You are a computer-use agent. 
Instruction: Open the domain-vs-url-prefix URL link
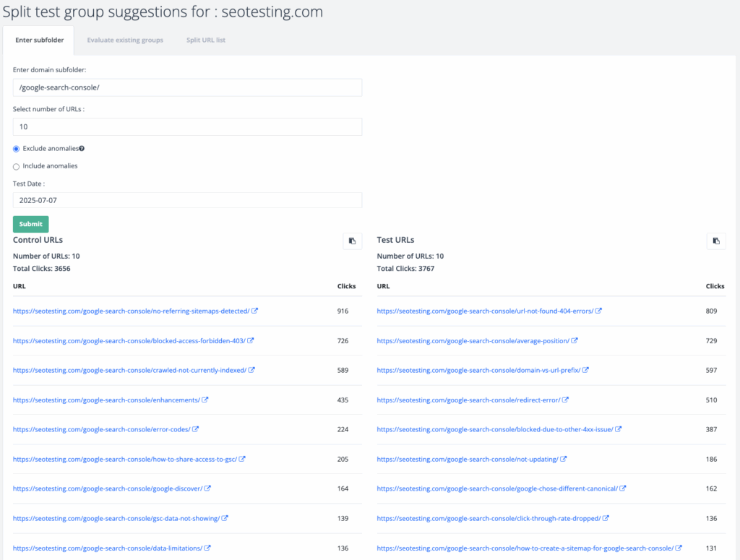tap(478, 371)
